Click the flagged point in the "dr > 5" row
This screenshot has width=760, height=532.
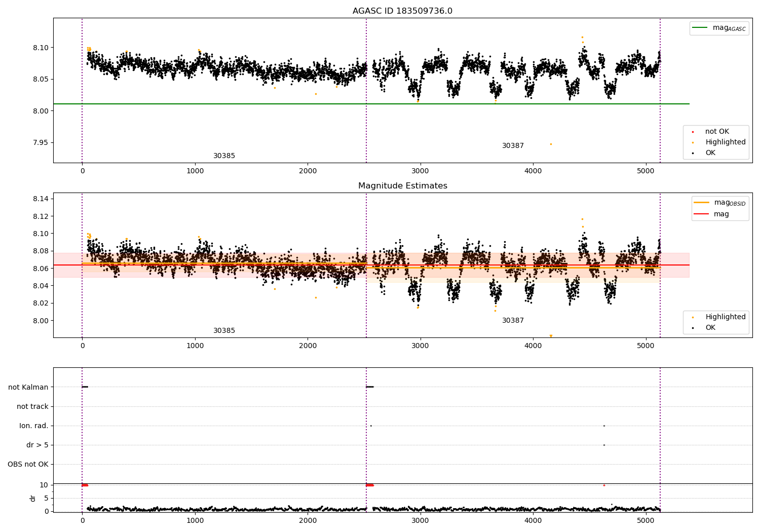(x=604, y=445)
